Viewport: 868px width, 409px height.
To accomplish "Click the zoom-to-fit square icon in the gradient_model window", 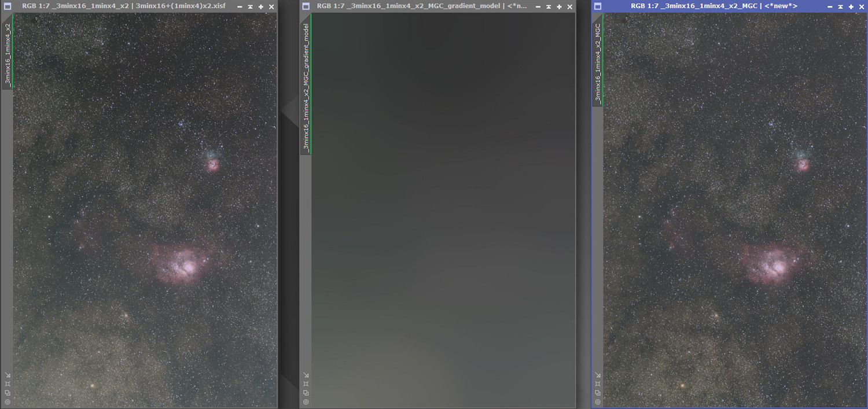I will (x=306, y=384).
